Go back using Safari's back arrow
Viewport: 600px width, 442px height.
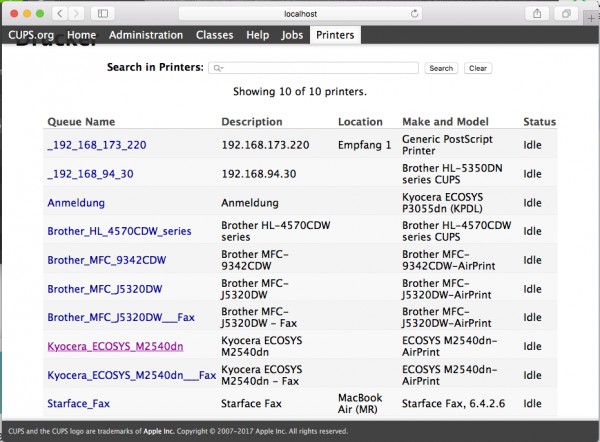coord(60,14)
